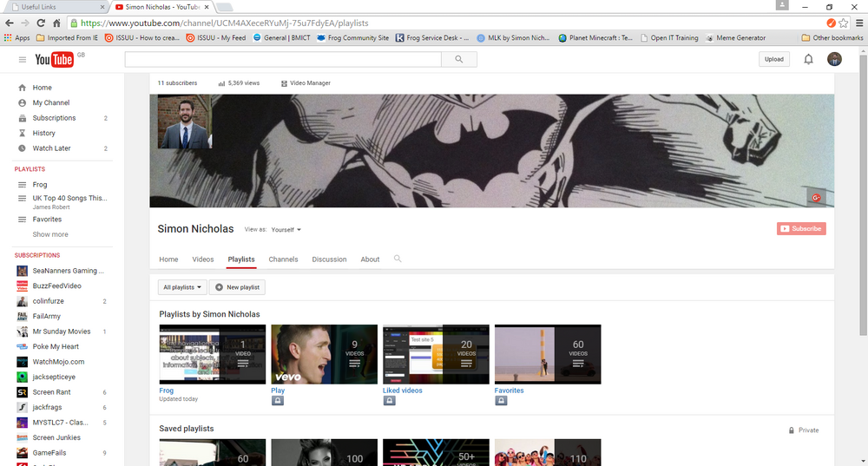The width and height of the screenshot is (868, 466).
Task: Open the account avatar menu
Action: pos(834,59)
